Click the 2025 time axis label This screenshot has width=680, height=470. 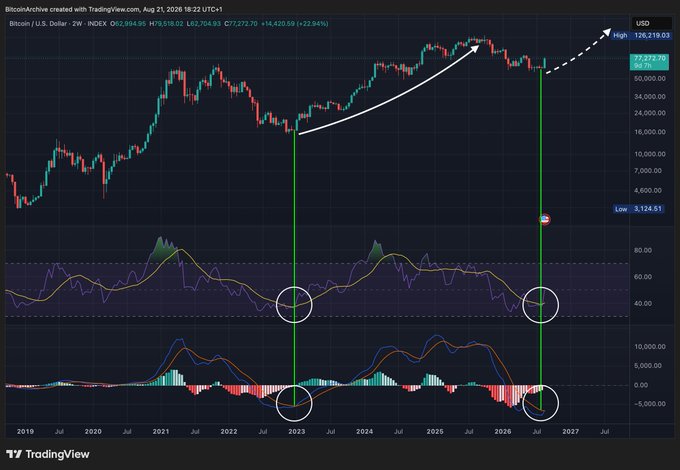pyautogui.click(x=435, y=431)
